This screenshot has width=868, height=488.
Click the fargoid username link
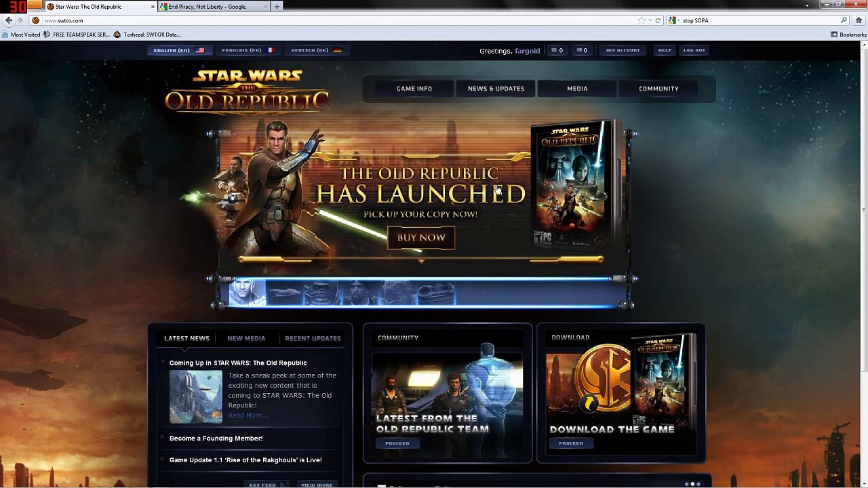pyautogui.click(x=527, y=51)
